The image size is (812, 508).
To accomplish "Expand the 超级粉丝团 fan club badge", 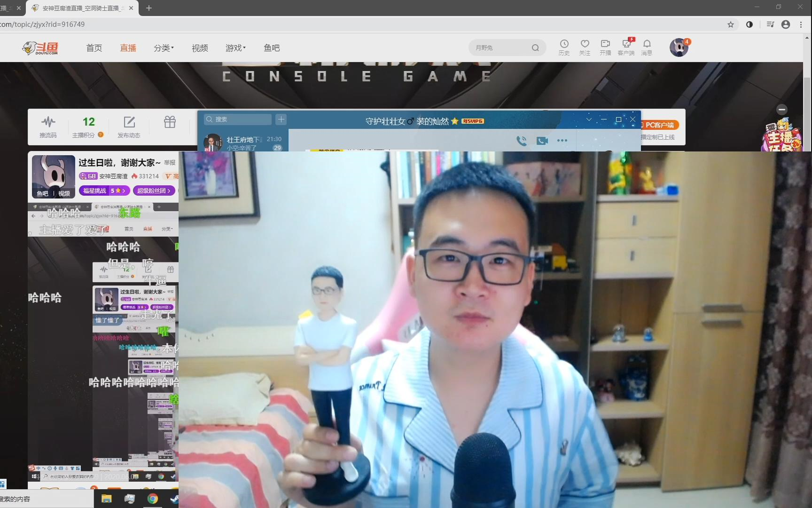I will click(154, 190).
